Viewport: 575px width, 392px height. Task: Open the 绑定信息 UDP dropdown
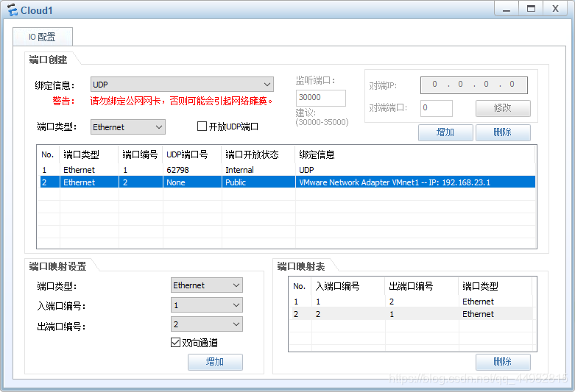182,85
